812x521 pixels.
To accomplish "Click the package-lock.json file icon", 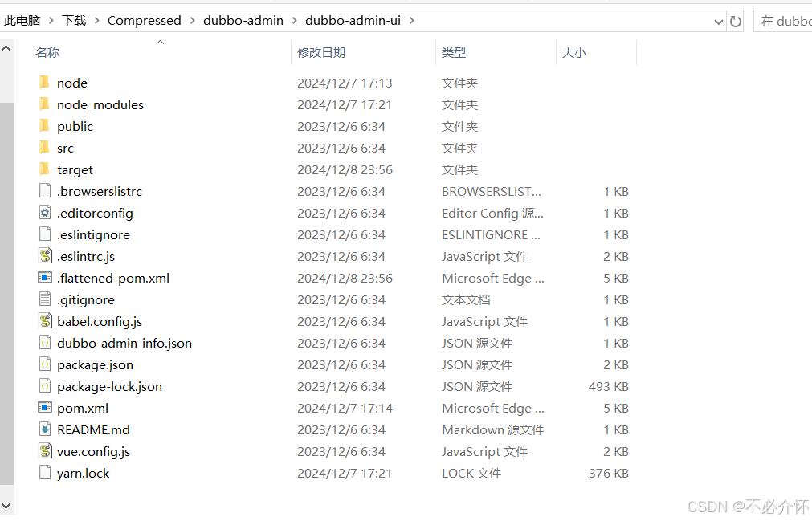I will (45, 386).
